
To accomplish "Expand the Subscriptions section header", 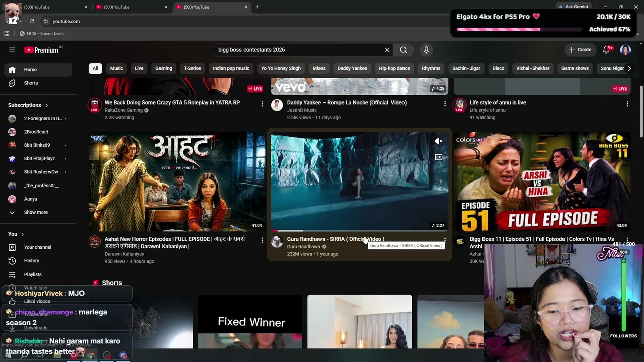I will tap(28, 105).
